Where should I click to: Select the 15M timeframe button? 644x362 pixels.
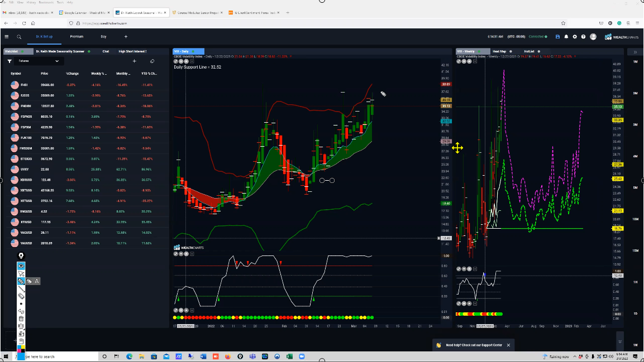pyautogui.click(x=636, y=250)
